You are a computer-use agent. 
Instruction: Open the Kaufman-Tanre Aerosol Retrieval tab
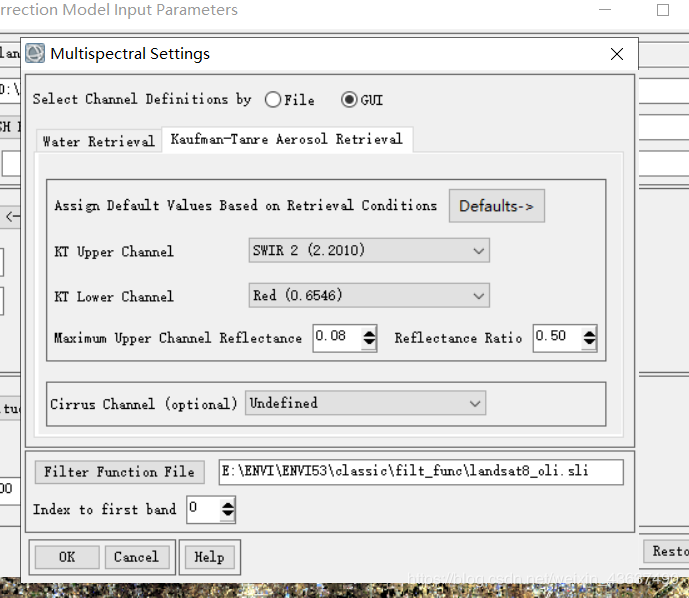[x=287, y=140]
